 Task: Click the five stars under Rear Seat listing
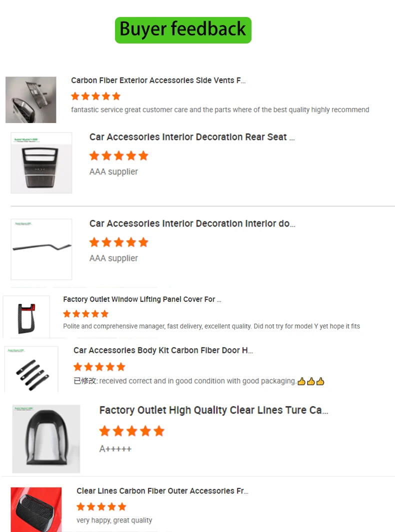pos(119,155)
